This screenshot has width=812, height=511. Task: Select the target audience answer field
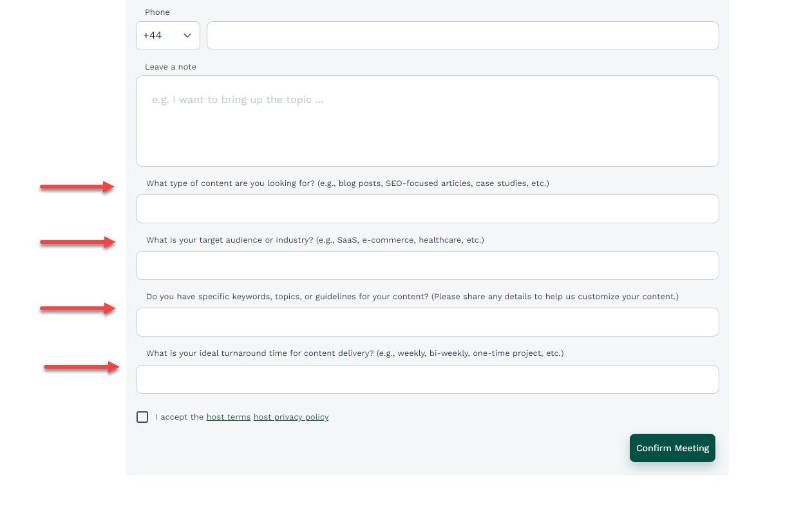pos(427,265)
